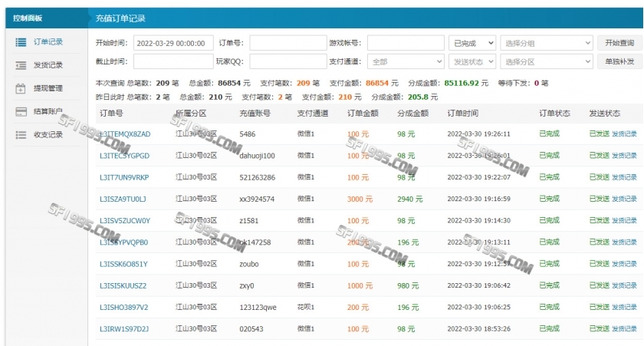Click the 结算账户 card icon
The width and height of the screenshot is (644, 346).
point(21,111)
